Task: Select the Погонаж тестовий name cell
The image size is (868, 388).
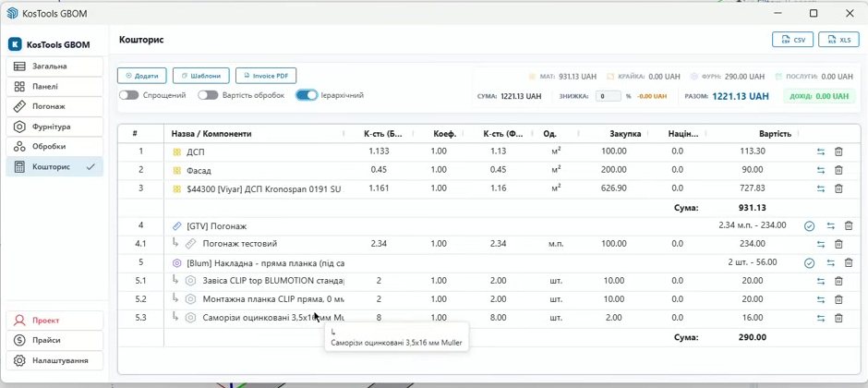Action: point(240,244)
